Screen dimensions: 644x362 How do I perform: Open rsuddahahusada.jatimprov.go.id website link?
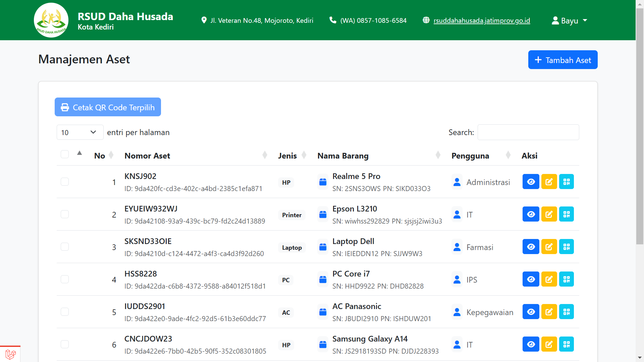coord(482,20)
